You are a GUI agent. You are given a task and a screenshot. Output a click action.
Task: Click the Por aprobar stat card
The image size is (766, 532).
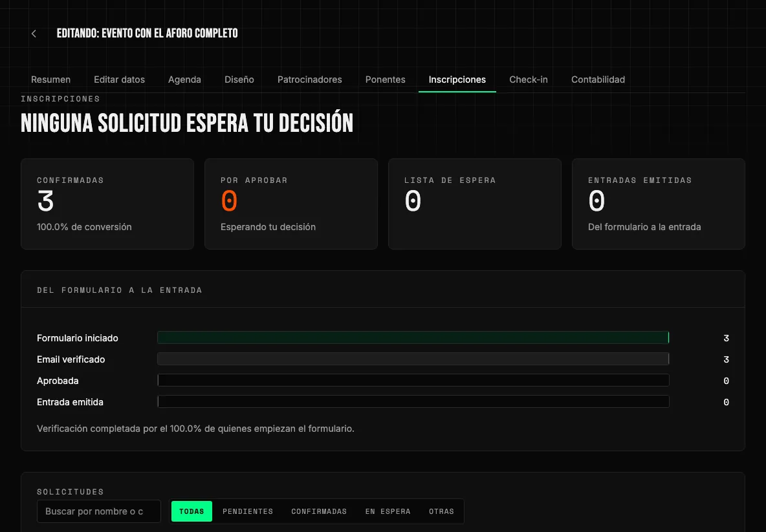point(291,204)
